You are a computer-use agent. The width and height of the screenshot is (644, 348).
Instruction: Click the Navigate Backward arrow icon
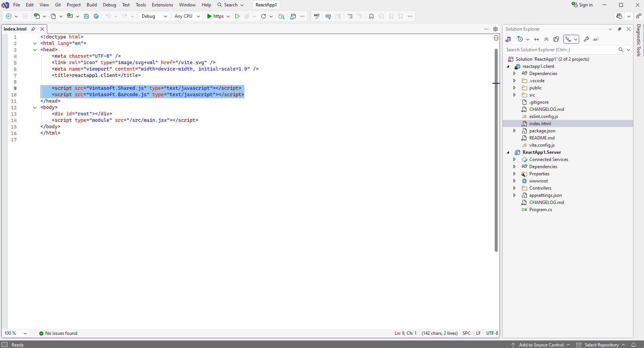click(x=8, y=16)
